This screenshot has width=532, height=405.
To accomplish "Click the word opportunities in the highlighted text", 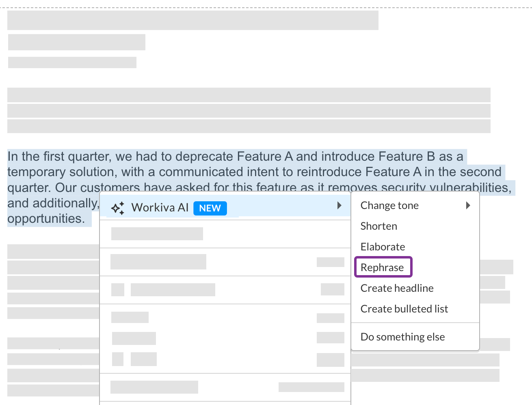I will tap(47, 218).
